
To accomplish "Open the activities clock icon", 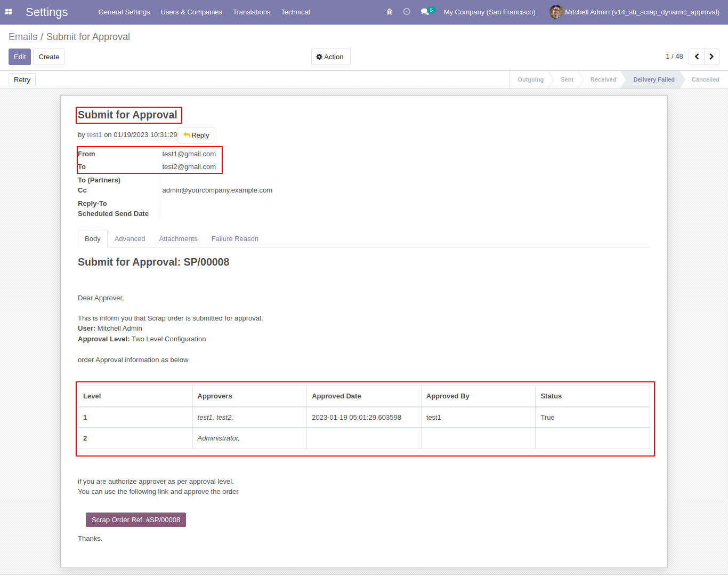I will pyautogui.click(x=407, y=12).
